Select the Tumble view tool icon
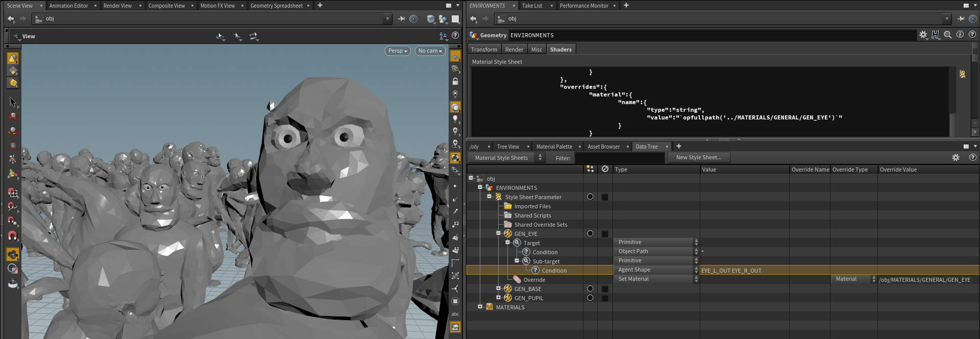This screenshot has height=339, width=980. point(220,36)
